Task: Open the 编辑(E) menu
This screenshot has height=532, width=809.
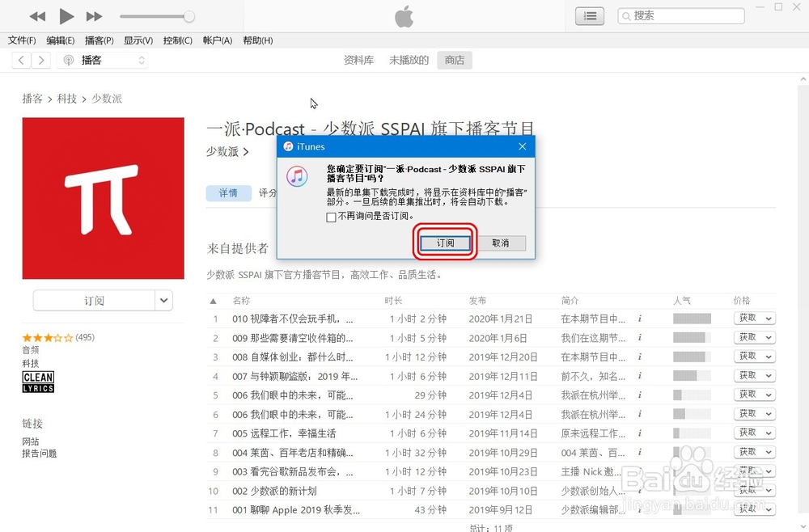Action: pos(61,40)
